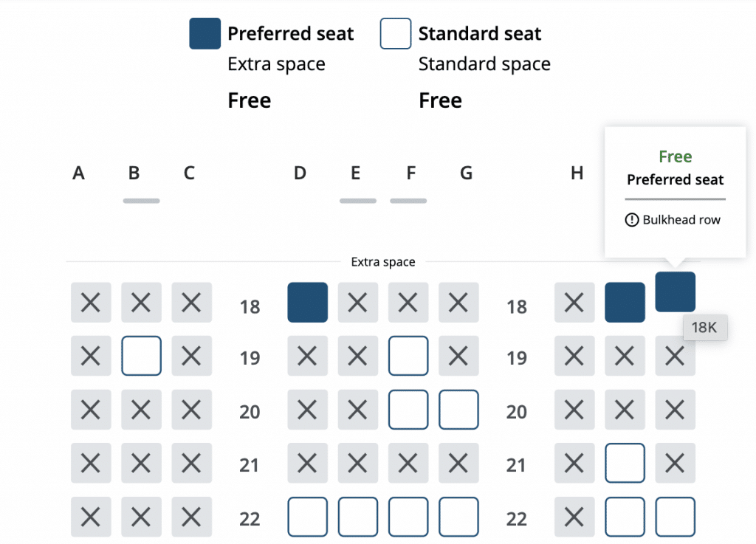This screenshot has width=756, height=544.
Task: Choose preferred seat 18J
Action: [x=625, y=303]
